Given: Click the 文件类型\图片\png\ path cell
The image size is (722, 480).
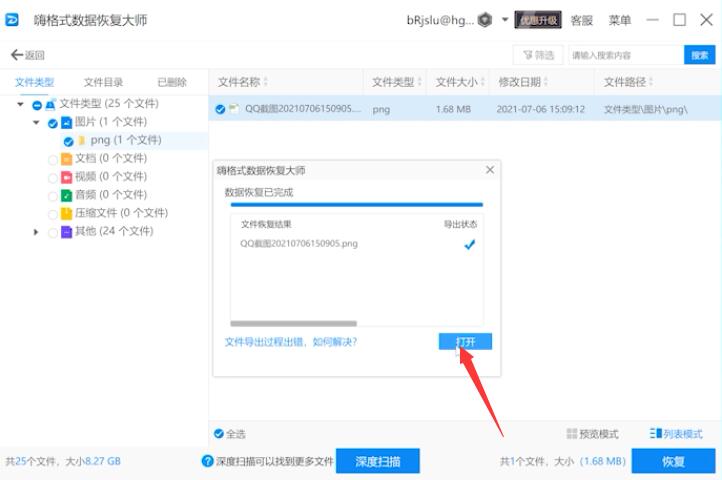Looking at the screenshot, I should (645, 109).
